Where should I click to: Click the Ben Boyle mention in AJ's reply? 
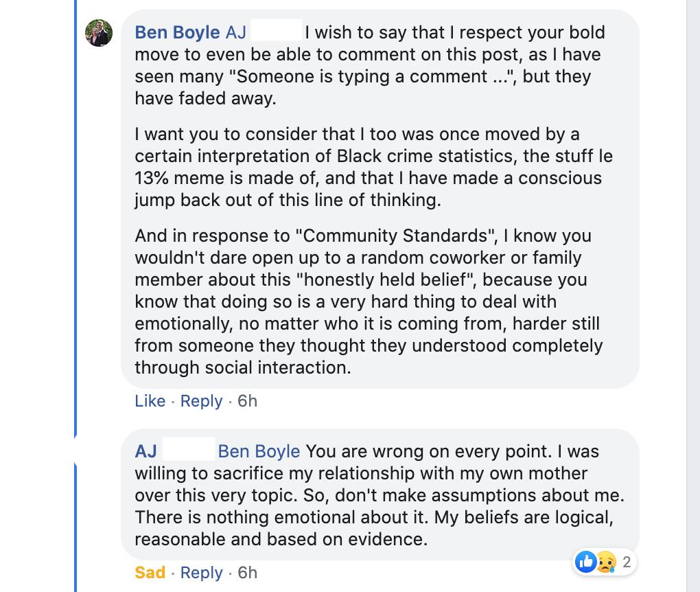click(259, 451)
